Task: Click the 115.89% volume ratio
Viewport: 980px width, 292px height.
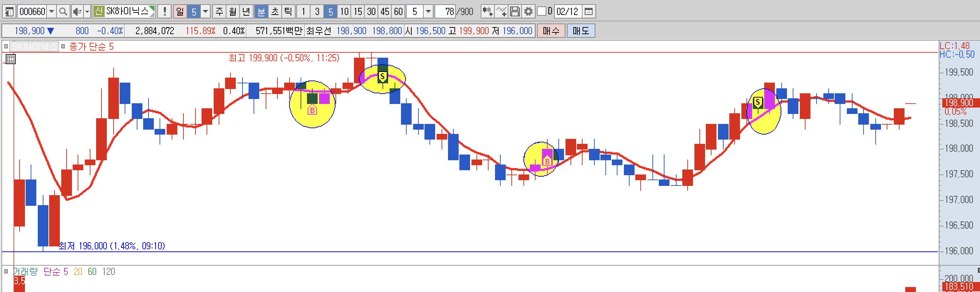Action: tap(200, 31)
